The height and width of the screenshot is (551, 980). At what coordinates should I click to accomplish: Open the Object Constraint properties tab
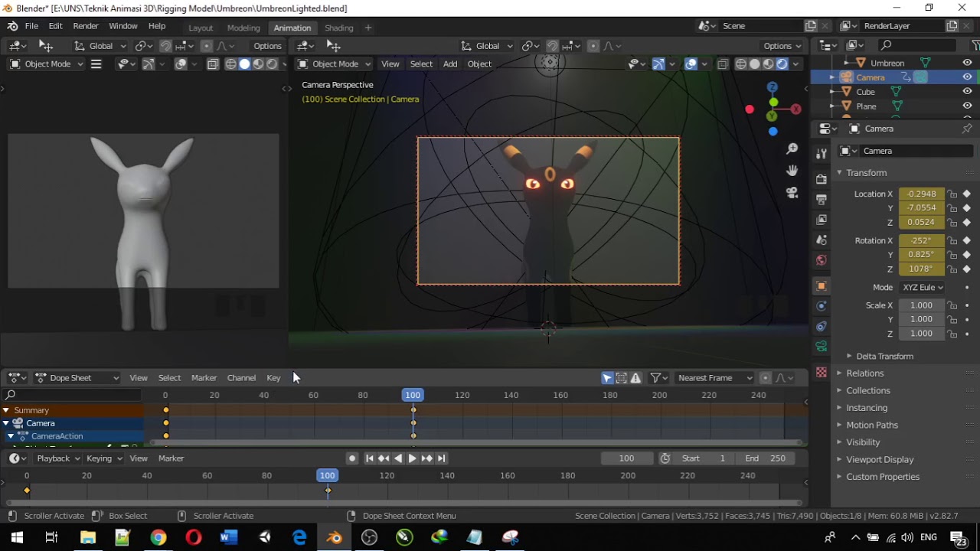coord(822,327)
